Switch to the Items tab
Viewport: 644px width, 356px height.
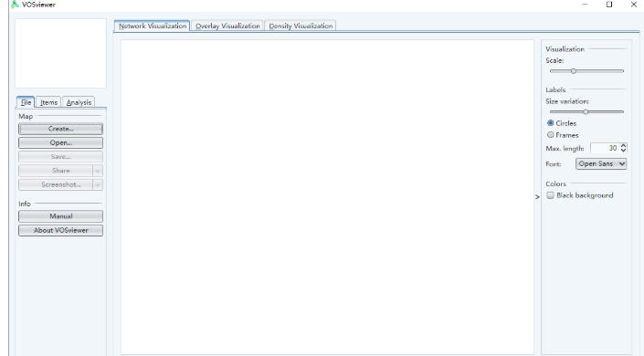tap(48, 102)
